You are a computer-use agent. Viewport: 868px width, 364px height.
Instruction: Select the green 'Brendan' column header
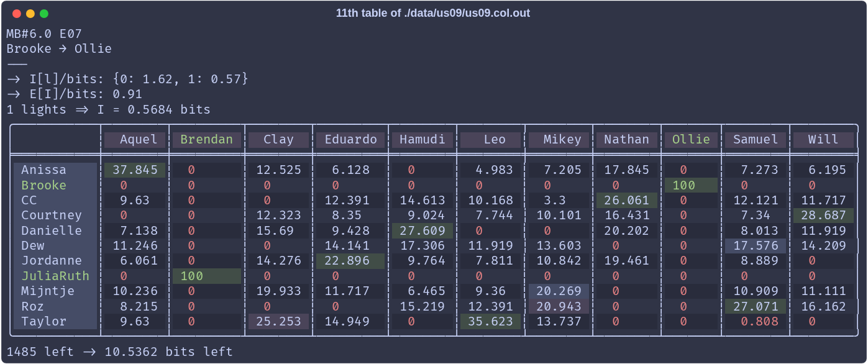[x=206, y=139]
